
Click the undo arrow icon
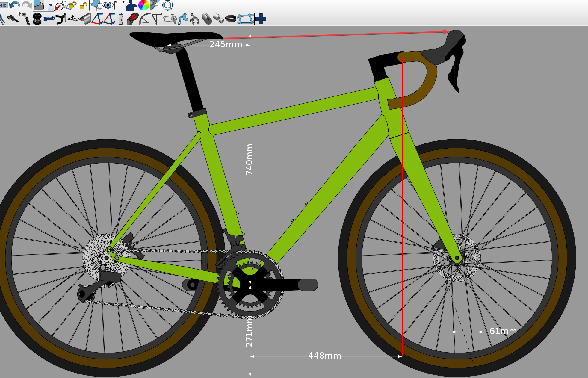pyautogui.click(x=14, y=5)
